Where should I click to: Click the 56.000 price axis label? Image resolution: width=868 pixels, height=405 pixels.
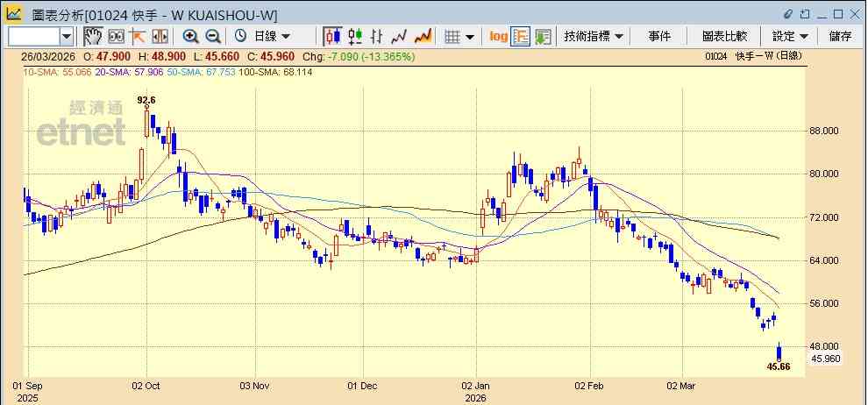click(825, 303)
